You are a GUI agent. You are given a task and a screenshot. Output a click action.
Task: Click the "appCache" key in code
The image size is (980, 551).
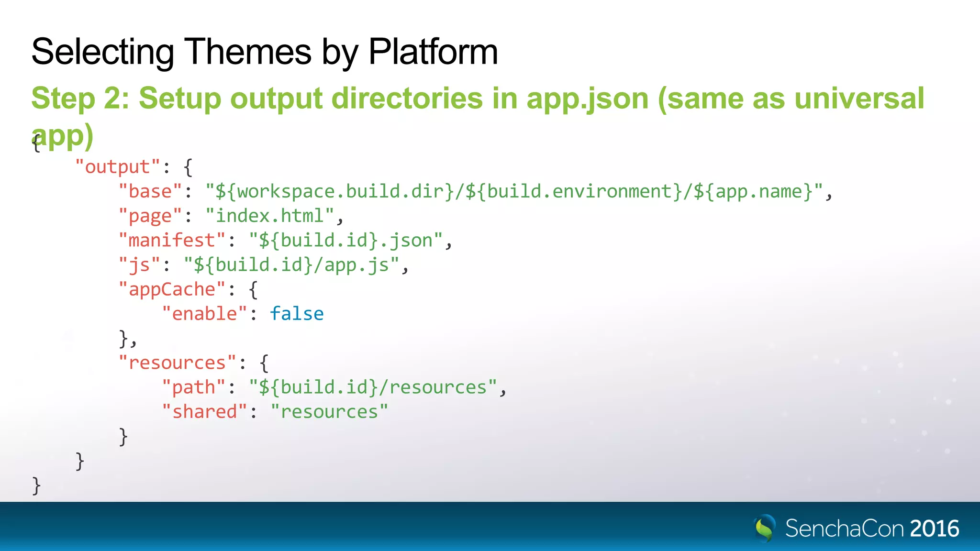[x=172, y=289]
